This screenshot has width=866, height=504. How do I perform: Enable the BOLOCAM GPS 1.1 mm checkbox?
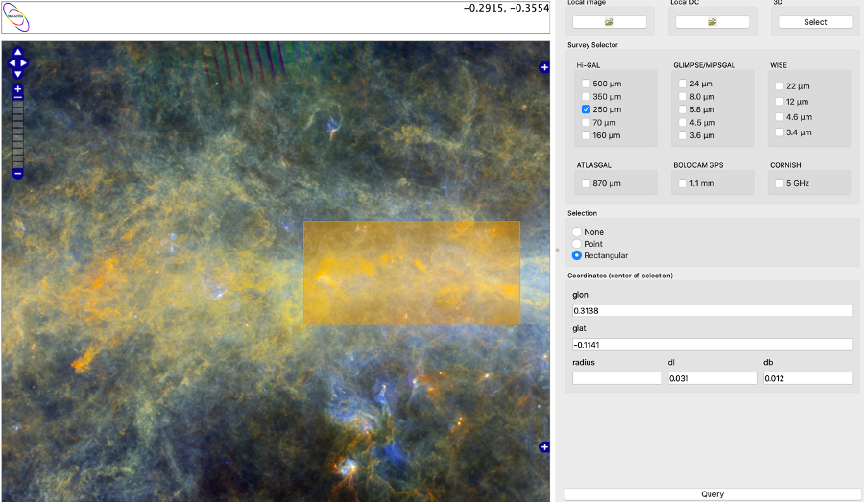pyautogui.click(x=683, y=183)
